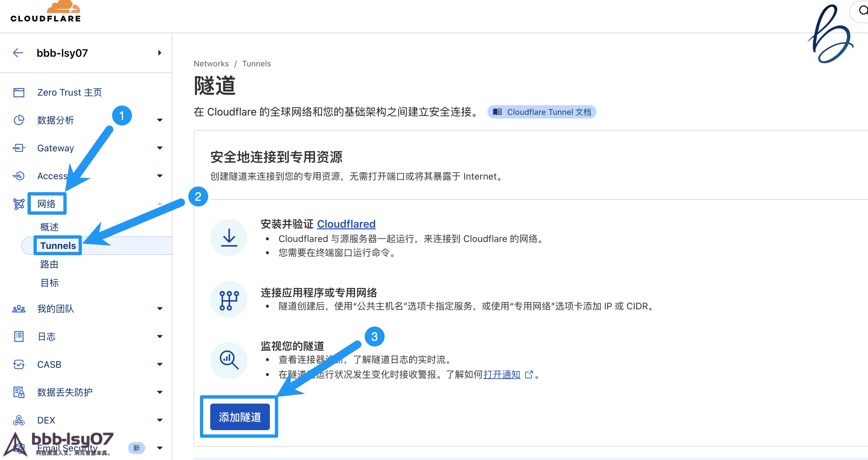The height and width of the screenshot is (460, 868).
Task: Collapse the 网络 section arrow
Action: coord(160,204)
